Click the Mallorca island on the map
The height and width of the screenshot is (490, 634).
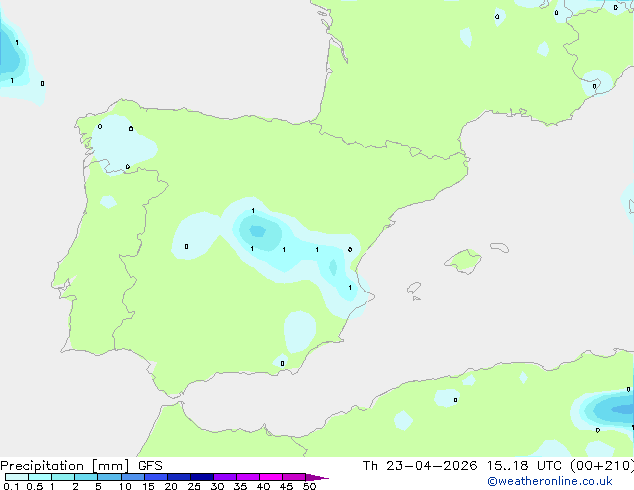coord(463,262)
